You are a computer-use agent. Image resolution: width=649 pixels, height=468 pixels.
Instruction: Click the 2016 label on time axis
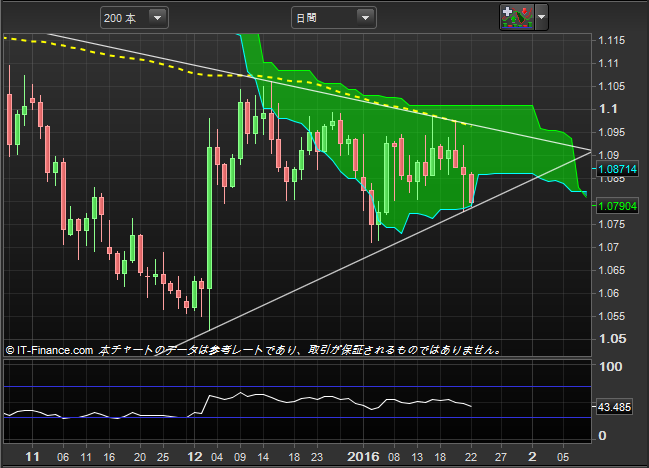363,456
